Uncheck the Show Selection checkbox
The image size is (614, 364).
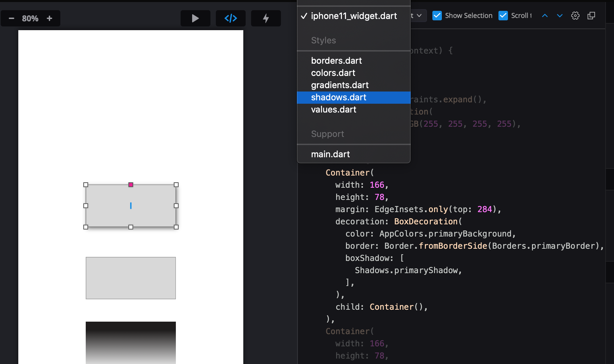tap(437, 16)
